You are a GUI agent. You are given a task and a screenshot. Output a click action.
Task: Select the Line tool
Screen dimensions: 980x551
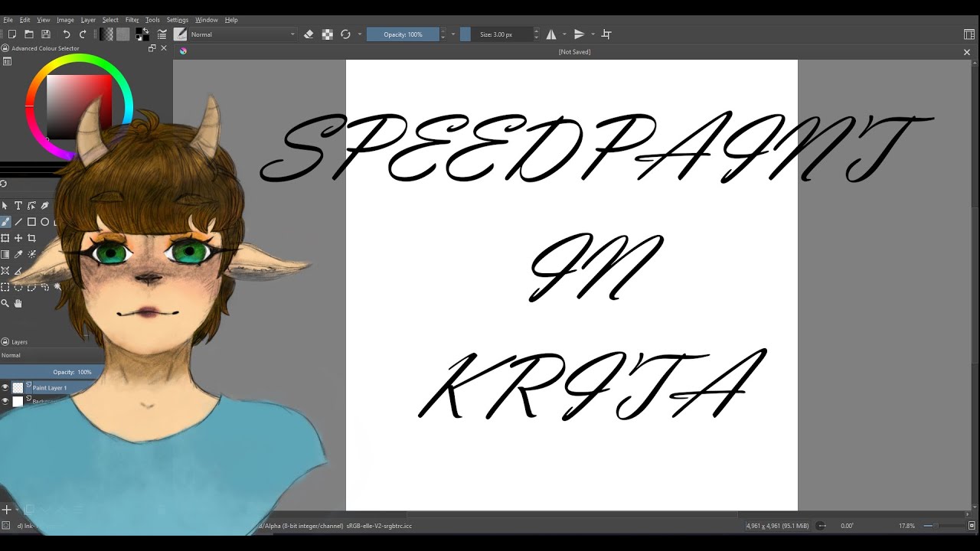pos(18,222)
